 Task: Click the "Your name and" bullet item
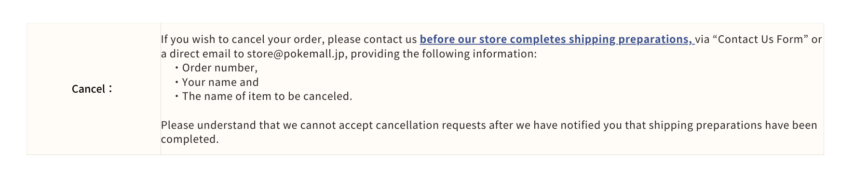tap(220, 83)
